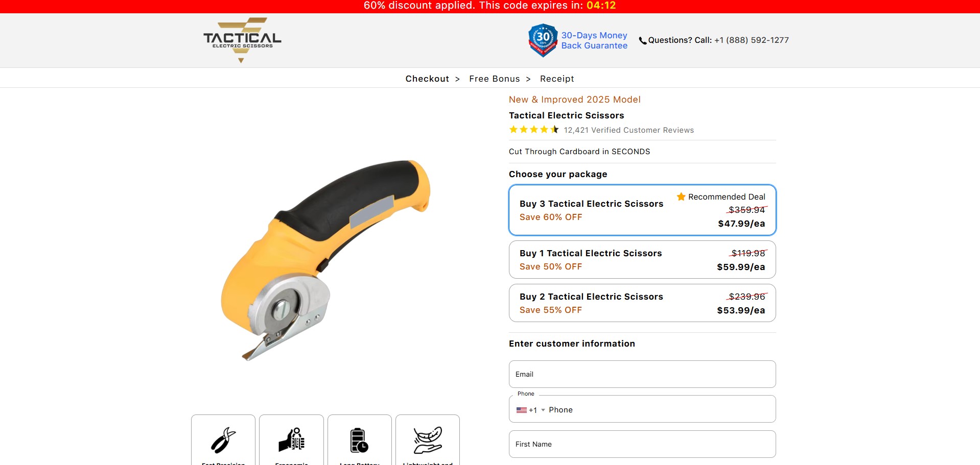The height and width of the screenshot is (465, 980).
Task: Click the Lightweight feather-and-hand icon
Action: click(428, 440)
